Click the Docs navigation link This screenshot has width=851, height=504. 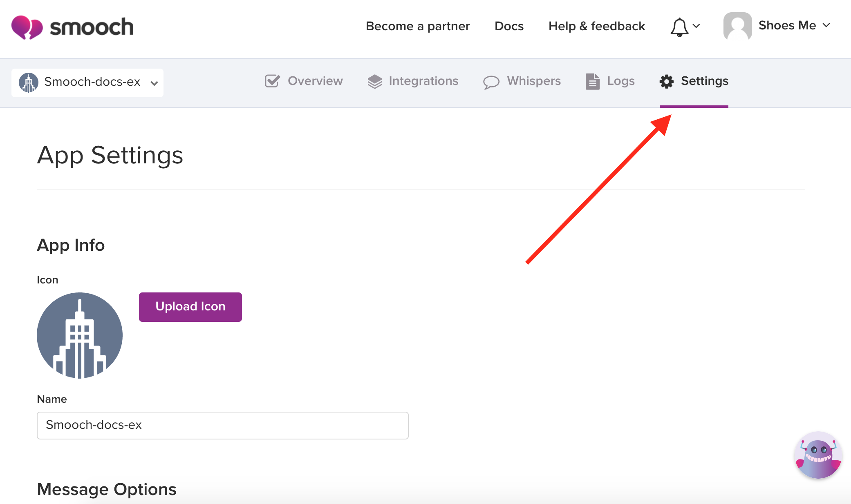click(508, 25)
